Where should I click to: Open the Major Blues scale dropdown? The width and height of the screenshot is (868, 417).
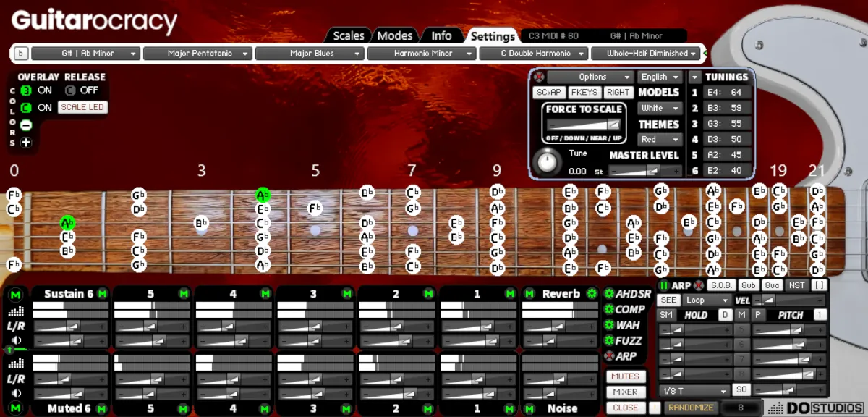tap(310, 54)
